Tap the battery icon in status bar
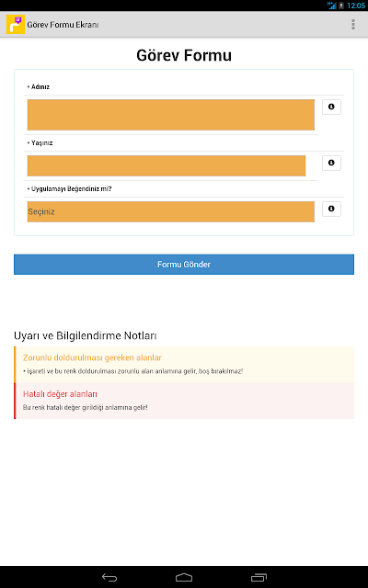 click(341, 6)
